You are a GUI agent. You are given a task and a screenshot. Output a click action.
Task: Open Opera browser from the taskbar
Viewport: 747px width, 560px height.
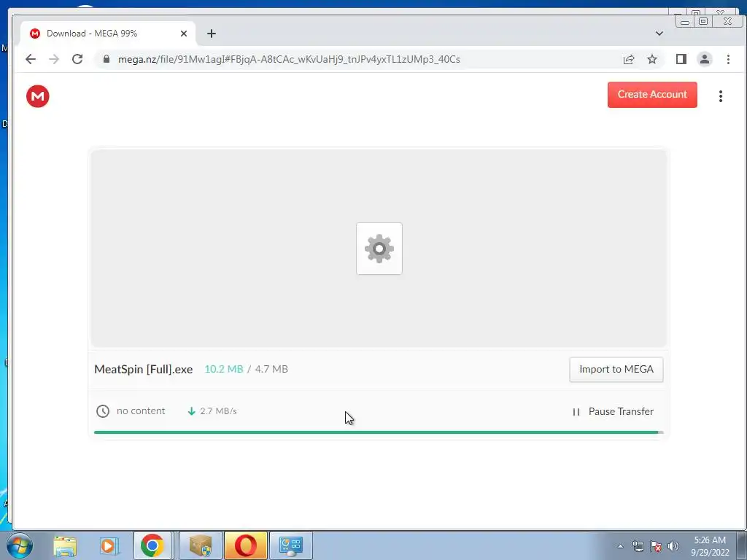[246, 545]
